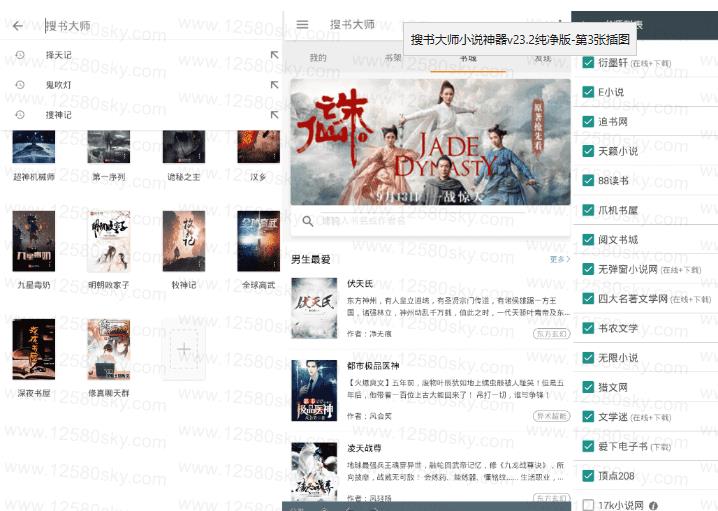The image size is (718, 511).
Task: Click the magnifier search icon under banner
Action: click(x=308, y=221)
